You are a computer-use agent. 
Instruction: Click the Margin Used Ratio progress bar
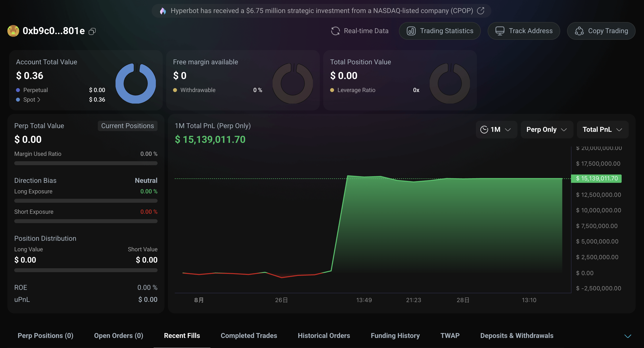coord(86,163)
